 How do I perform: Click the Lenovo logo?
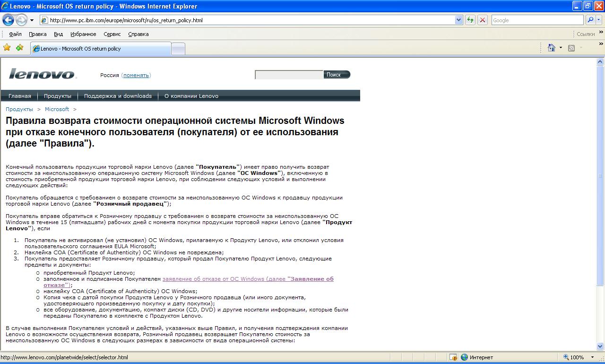(42, 74)
